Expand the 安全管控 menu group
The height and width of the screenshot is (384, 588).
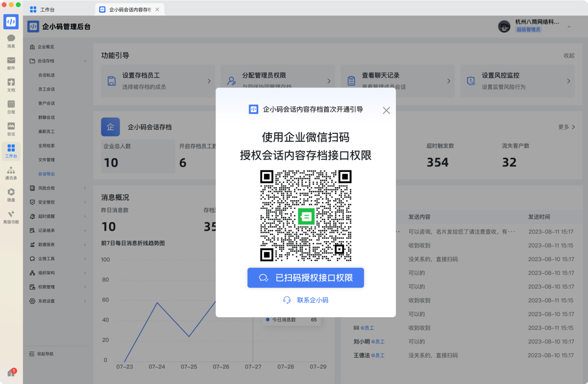click(85, 202)
